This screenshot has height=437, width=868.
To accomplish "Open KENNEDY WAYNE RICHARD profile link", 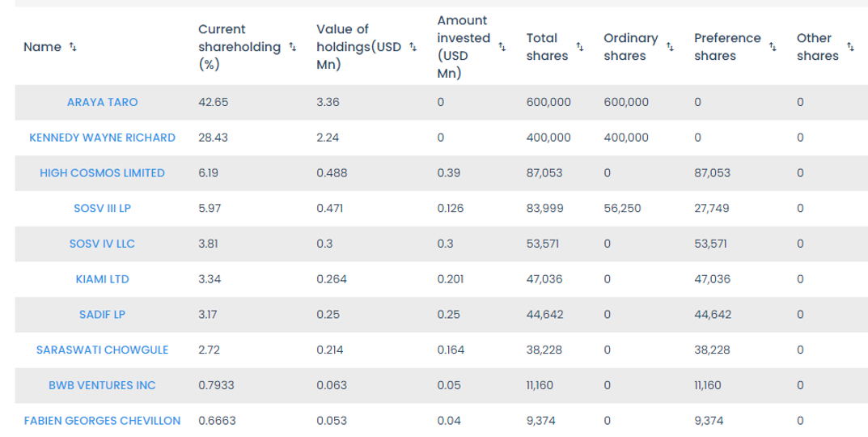I will pyautogui.click(x=102, y=138).
